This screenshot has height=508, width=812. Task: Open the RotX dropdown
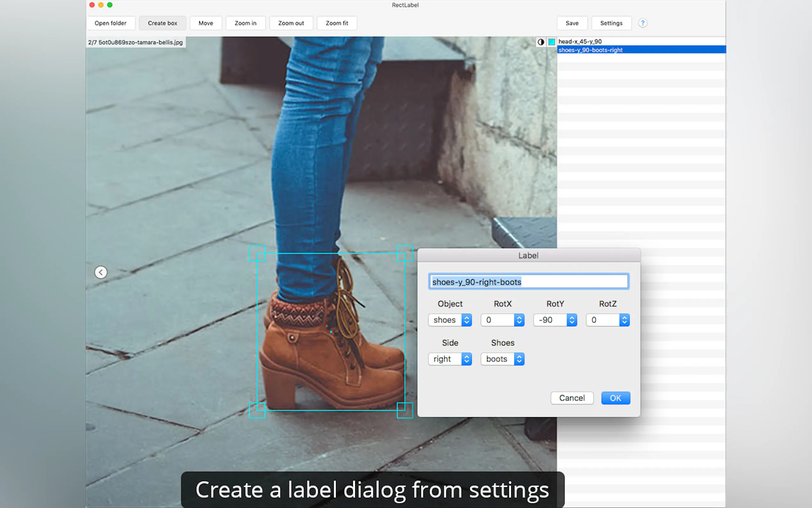point(502,320)
